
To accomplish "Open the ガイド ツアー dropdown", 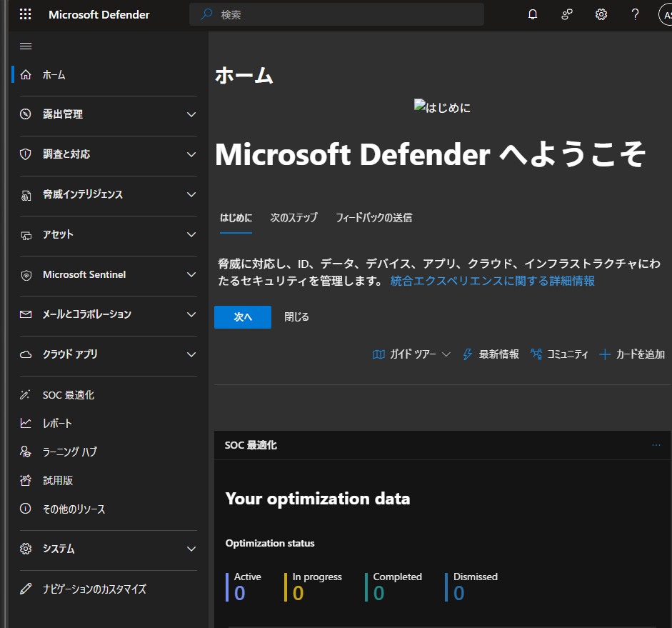I will point(411,354).
